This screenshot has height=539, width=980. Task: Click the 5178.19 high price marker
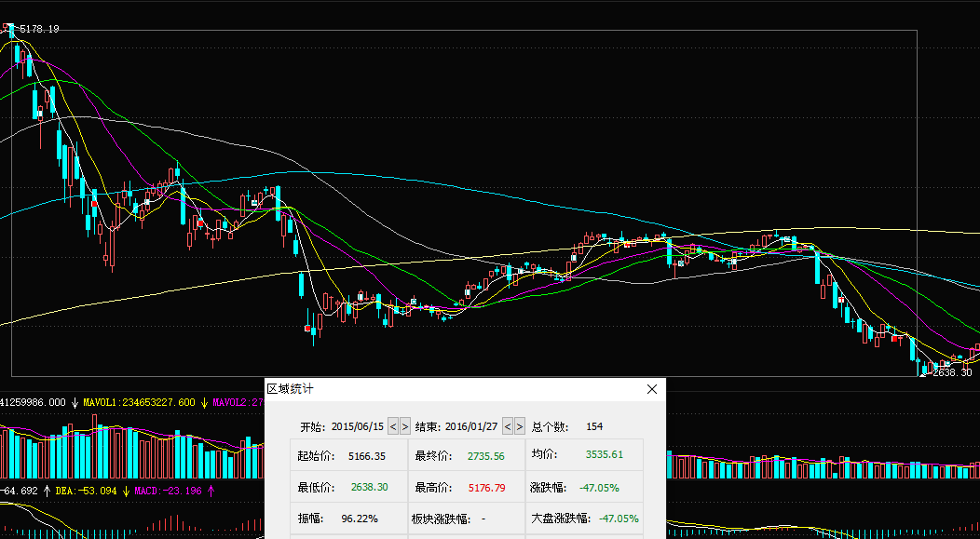tap(37, 29)
